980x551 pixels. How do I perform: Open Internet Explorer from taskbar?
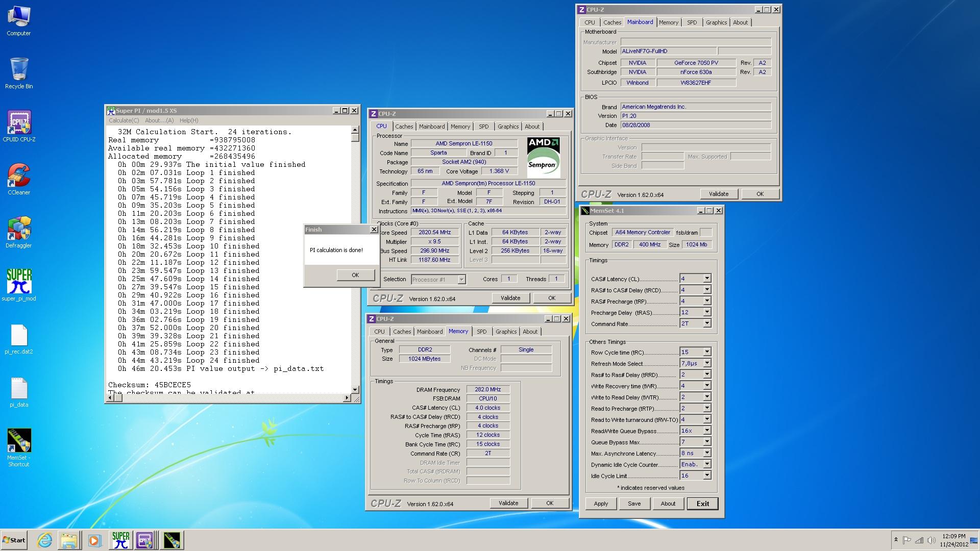(45, 540)
